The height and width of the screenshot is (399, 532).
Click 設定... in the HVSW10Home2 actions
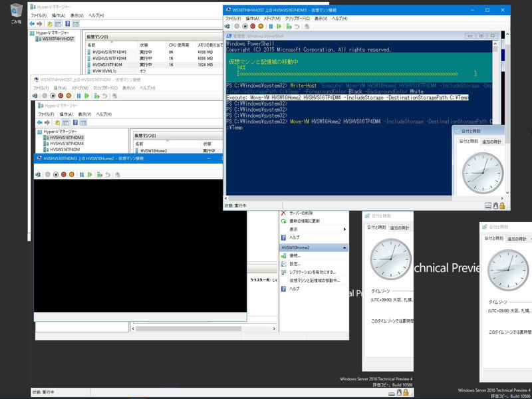pos(295,264)
